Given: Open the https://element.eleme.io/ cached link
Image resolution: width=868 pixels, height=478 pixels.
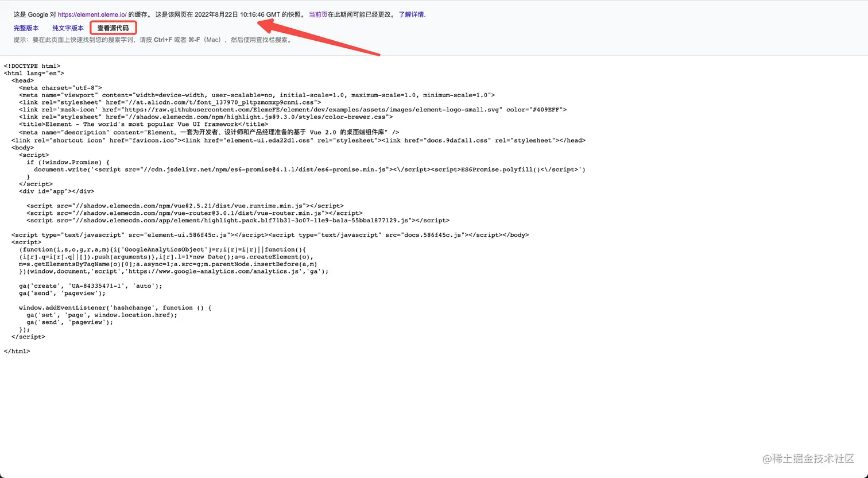Looking at the screenshot, I should 92,14.
